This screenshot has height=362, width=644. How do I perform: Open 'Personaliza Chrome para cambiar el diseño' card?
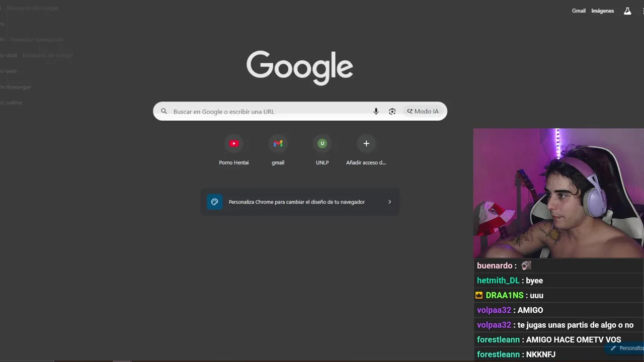[300, 202]
